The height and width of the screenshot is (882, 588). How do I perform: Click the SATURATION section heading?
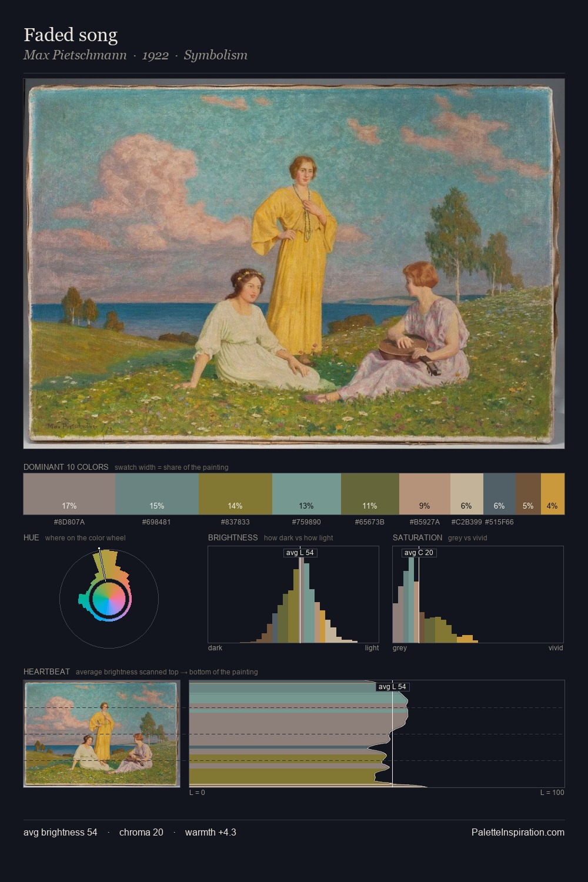coord(417,537)
